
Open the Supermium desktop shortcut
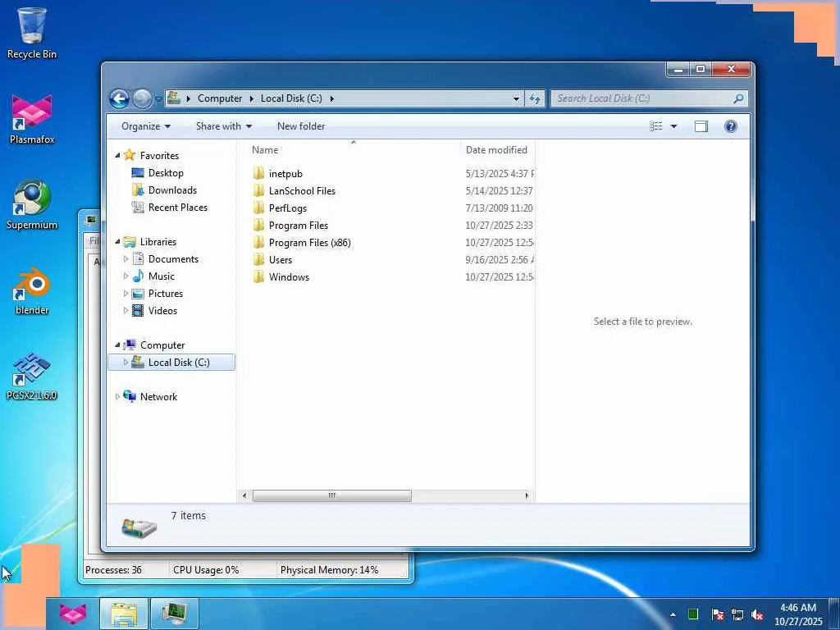click(x=32, y=204)
